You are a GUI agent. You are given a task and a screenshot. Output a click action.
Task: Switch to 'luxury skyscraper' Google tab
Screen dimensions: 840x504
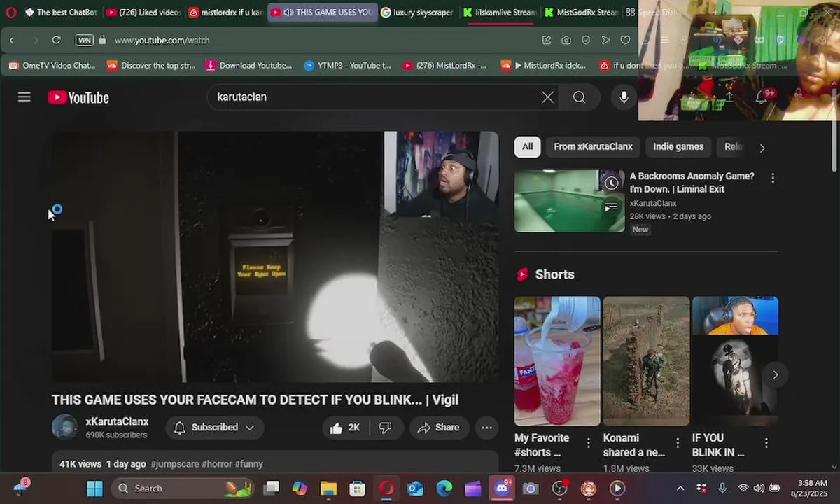(x=418, y=13)
